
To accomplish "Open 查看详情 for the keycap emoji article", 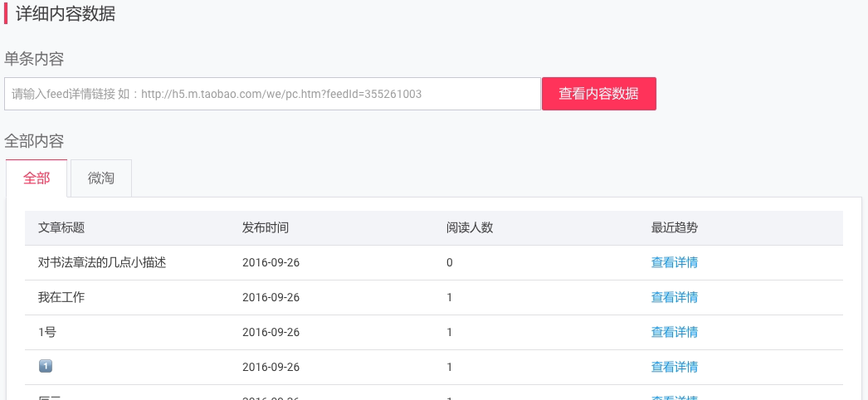I will pos(674,367).
